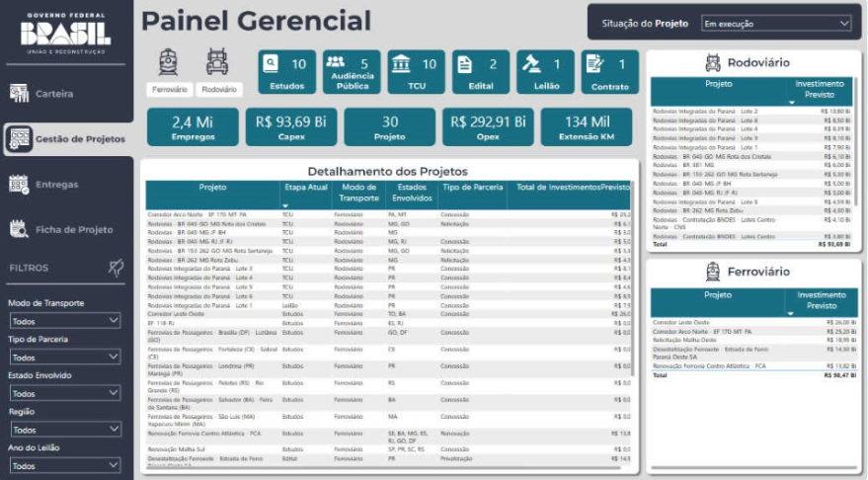Click the Governo Federal Brasil logo
The height and width of the screenshot is (480, 868).
[x=66, y=34]
